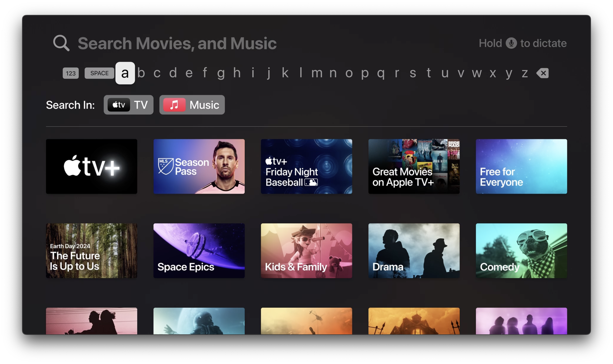Open the Comedy genre tile

point(521,251)
